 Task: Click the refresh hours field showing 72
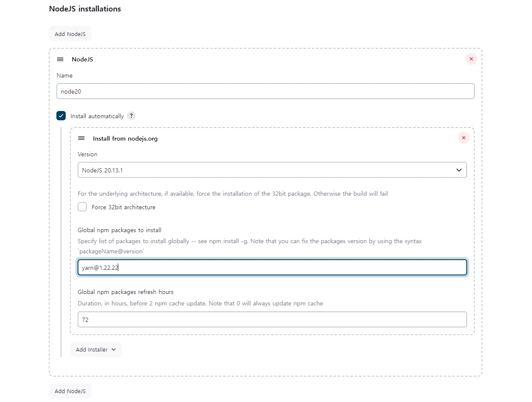click(x=272, y=320)
